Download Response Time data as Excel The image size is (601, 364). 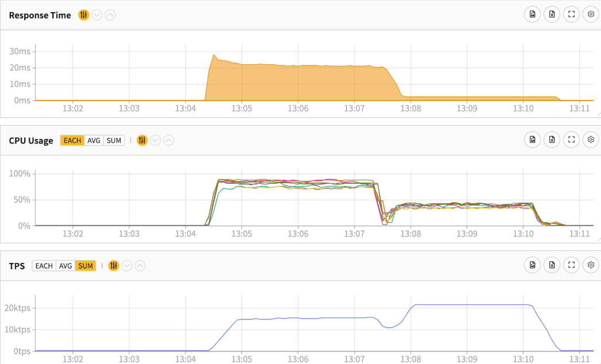click(552, 15)
